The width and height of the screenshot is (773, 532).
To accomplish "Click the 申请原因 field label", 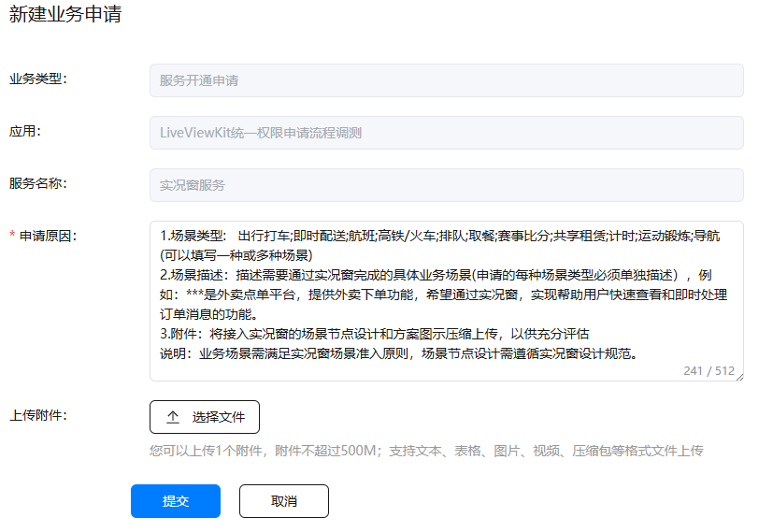I will pyautogui.click(x=47, y=236).
